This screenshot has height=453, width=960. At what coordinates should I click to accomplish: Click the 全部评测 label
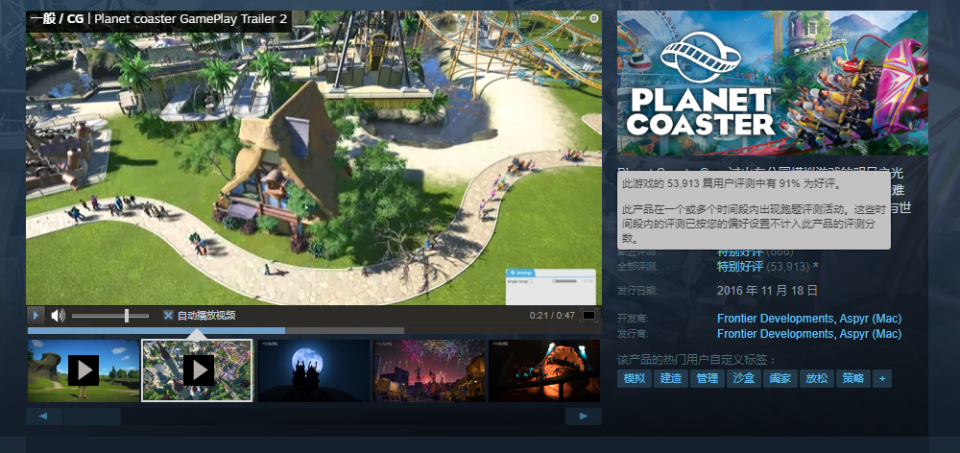(636, 267)
